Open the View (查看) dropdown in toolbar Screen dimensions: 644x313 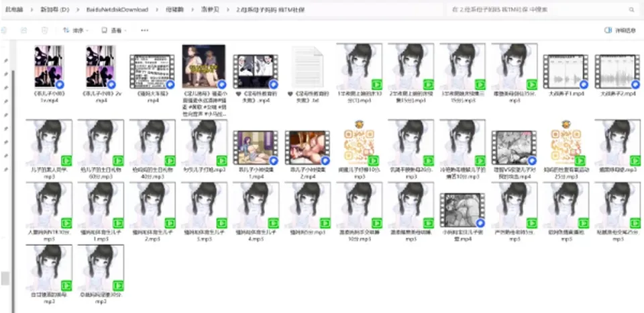(x=114, y=30)
